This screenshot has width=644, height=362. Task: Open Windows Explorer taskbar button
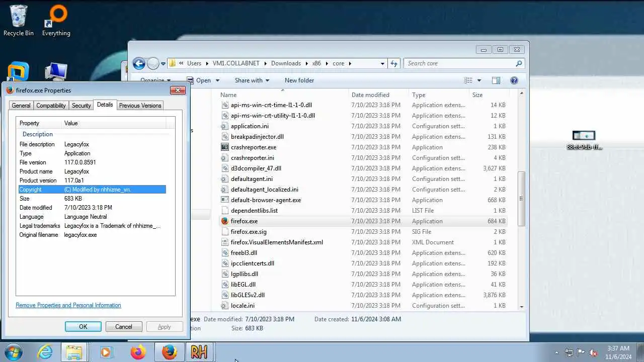[74, 352]
